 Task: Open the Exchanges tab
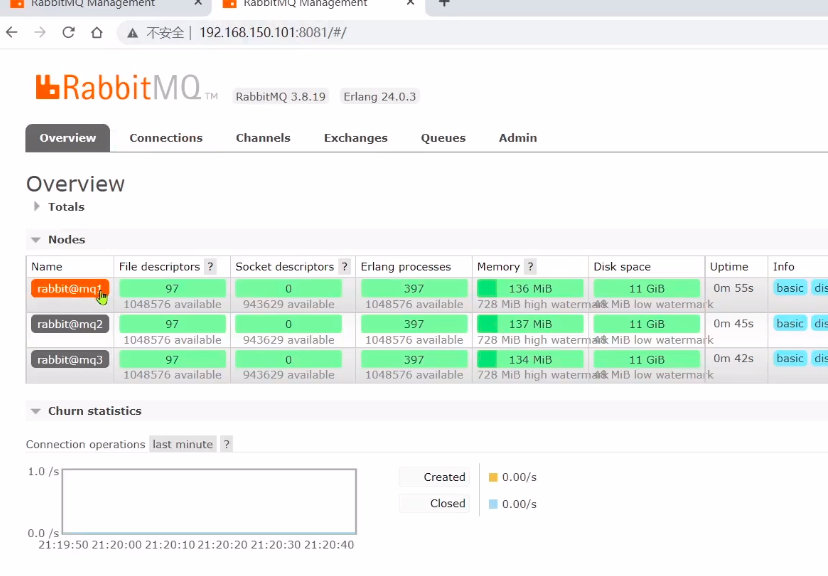click(355, 138)
